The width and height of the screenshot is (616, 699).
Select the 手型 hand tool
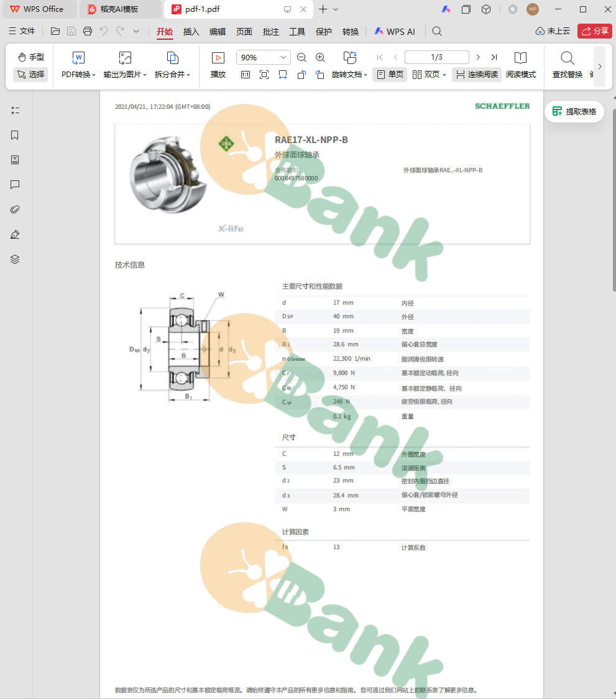coord(30,57)
